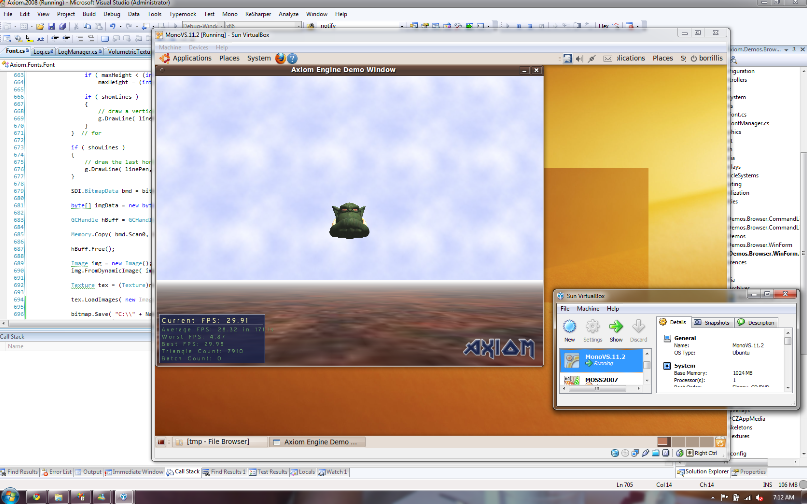Screen dimensions: 807x504
Task: Open tmp - File Browser taskbar button
Action: (218, 442)
